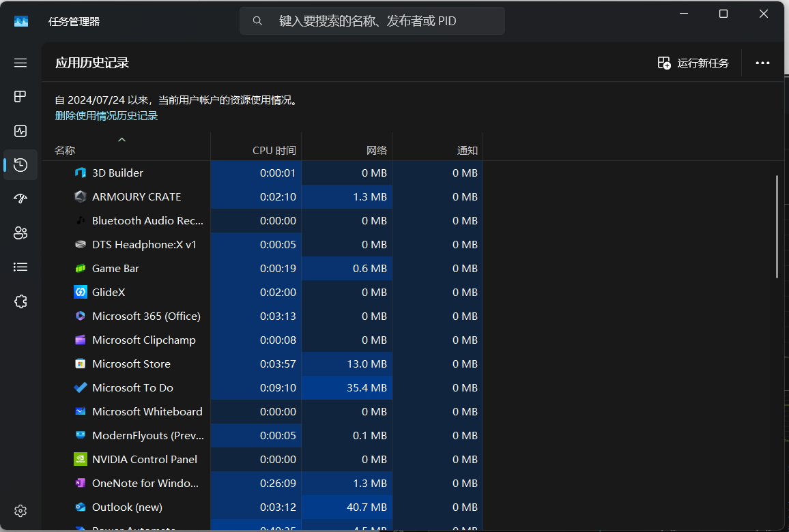The height and width of the screenshot is (532, 789).
Task: Select the App history sidebar icon
Action: pyautogui.click(x=20, y=165)
